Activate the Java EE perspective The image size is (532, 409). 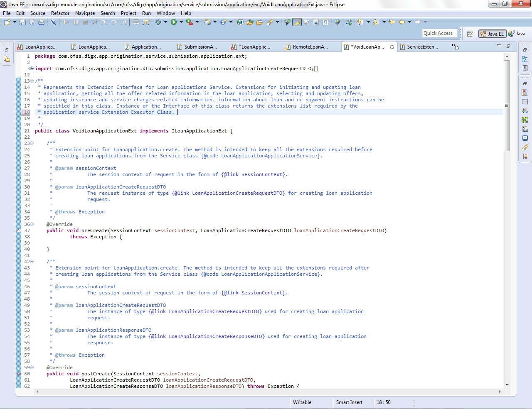click(x=492, y=33)
